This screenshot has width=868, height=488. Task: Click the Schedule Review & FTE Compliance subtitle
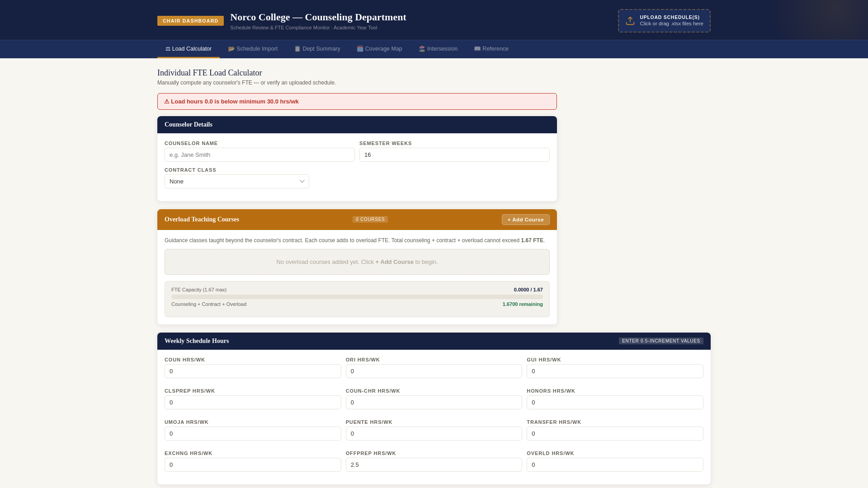point(304,28)
